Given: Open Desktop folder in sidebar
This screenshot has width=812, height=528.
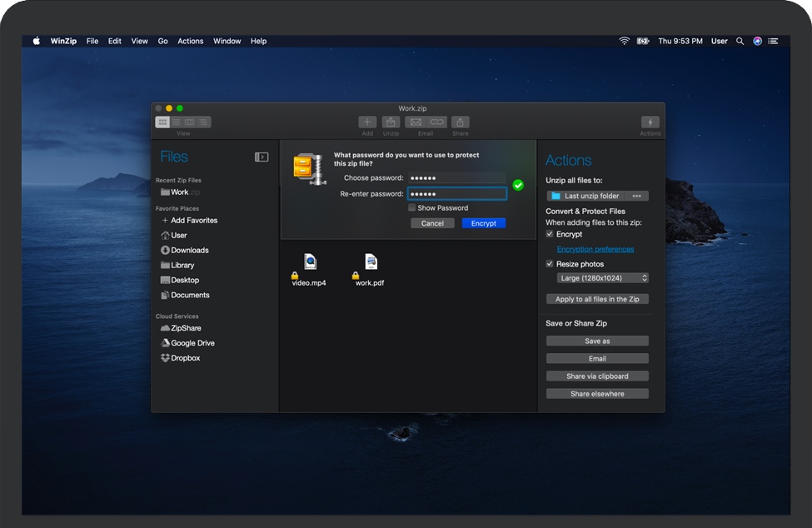Looking at the screenshot, I should point(180,280).
